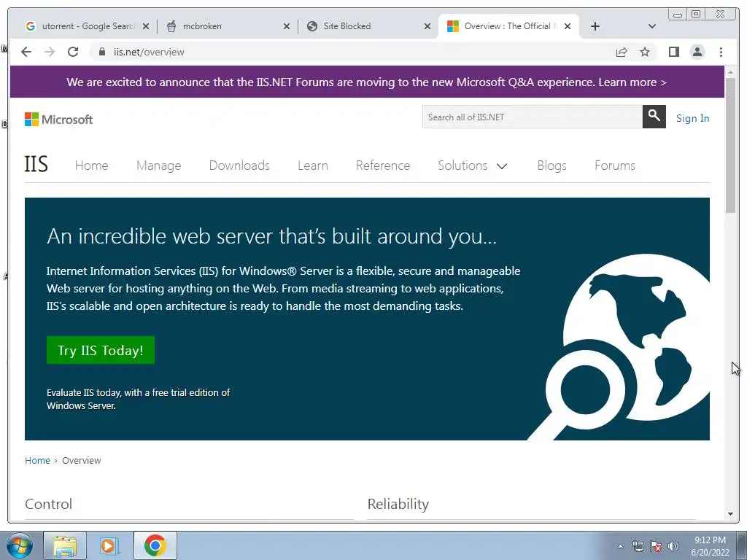Open the Manage navigation item
747x560 pixels.
tap(158, 166)
